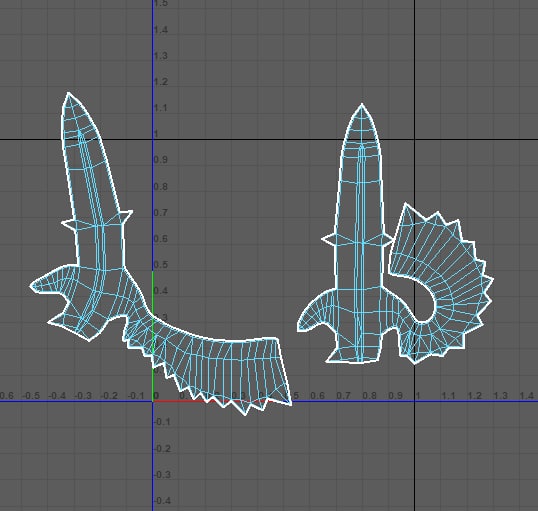The height and width of the screenshot is (511, 538).
Task: Select the curved UV shell left of the origin
Action: pos(100,240)
